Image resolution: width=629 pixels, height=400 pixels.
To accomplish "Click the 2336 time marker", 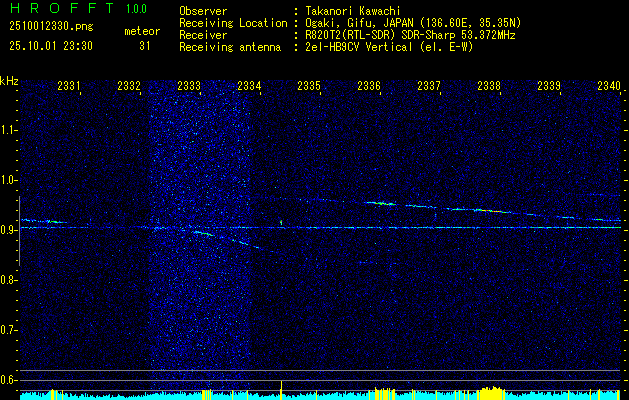I will tap(369, 85).
